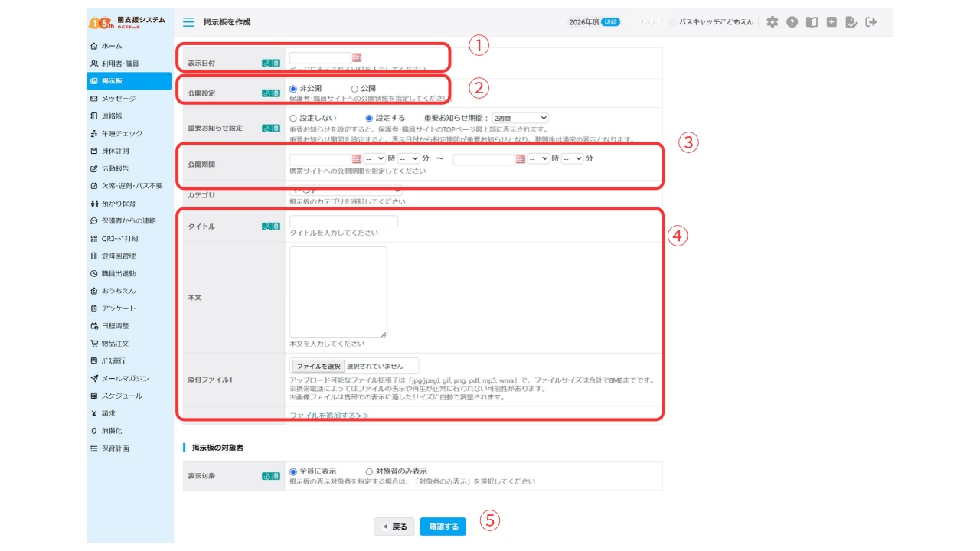The width and height of the screenshot is (980, 551).
Task: Click the plus square icon in header
Action: point(831,22)
